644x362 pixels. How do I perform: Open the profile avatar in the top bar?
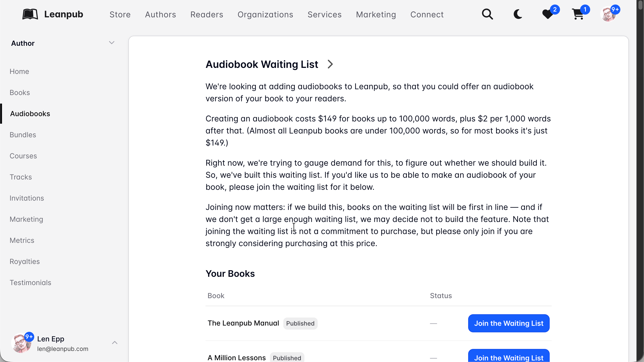pos(608,14)
